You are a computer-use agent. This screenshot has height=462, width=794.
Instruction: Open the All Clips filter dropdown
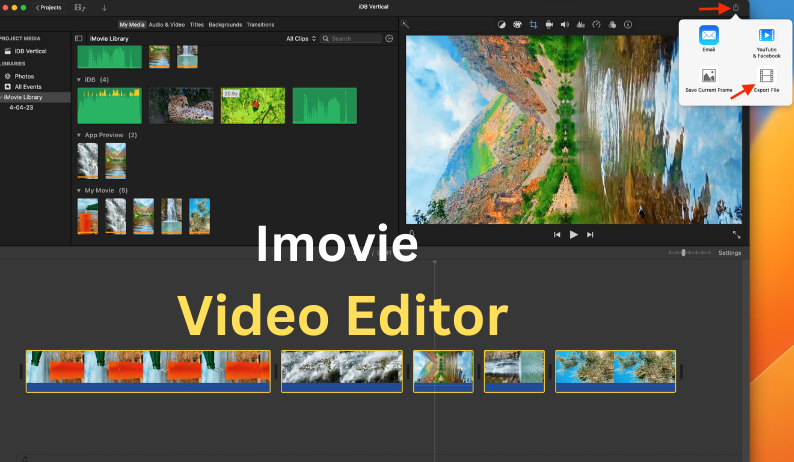[301, 38]
